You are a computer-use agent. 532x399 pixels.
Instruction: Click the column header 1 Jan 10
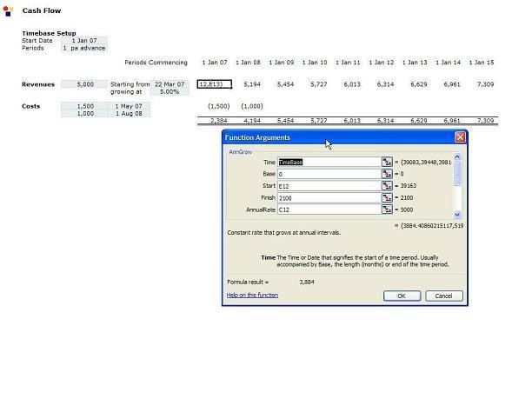pyautogui.click(x=315, y=63)
